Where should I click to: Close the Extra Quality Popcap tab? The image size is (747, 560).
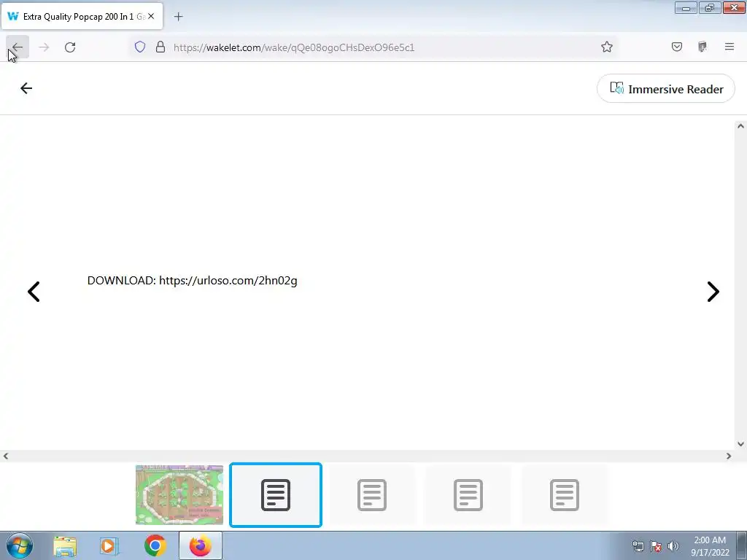tap(151, 16)
